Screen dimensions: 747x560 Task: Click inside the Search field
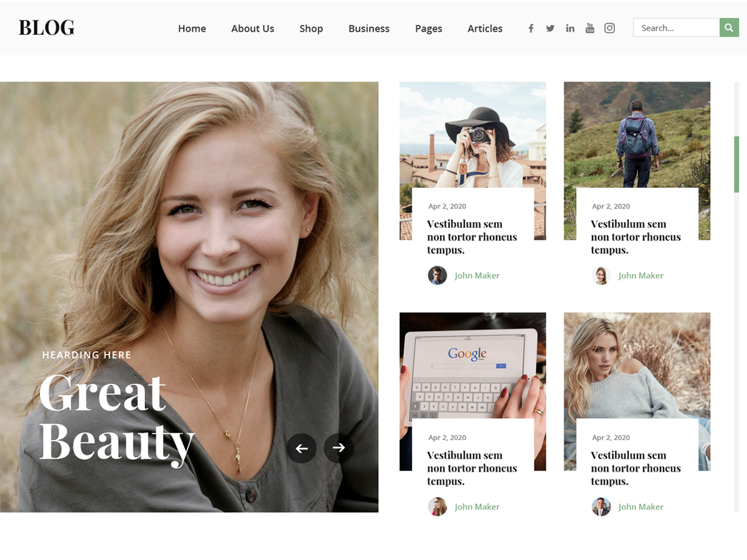click(676, 27)
